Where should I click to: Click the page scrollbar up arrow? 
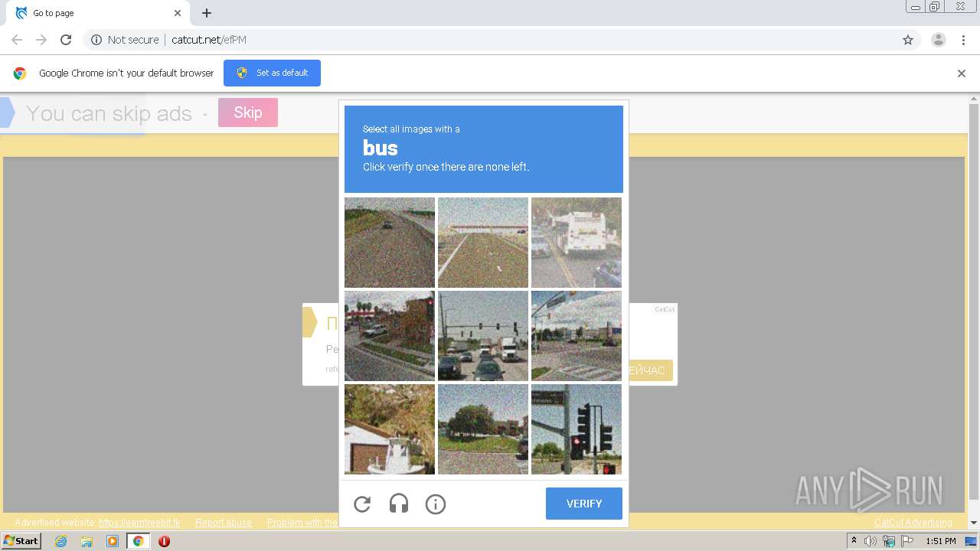click(x=974, y=99)
